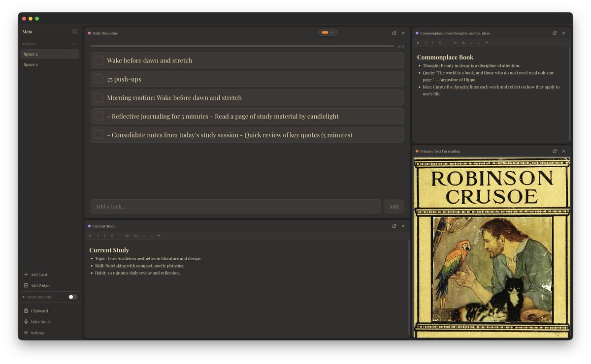Apply bold in Current Study toolbar

[x=90, y=236]
